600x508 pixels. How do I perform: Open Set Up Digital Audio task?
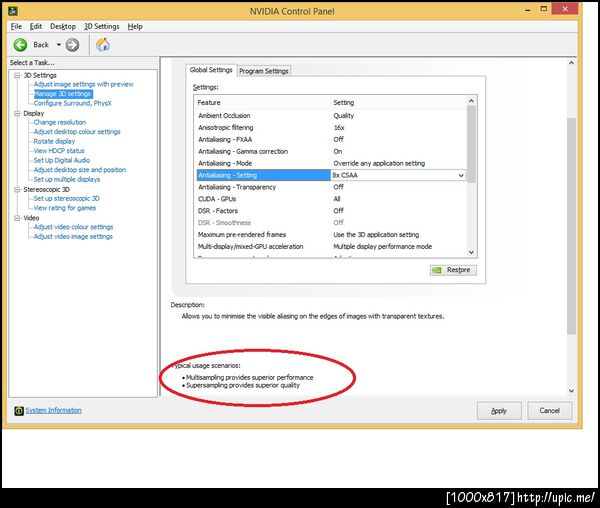[x=62, y=160]
